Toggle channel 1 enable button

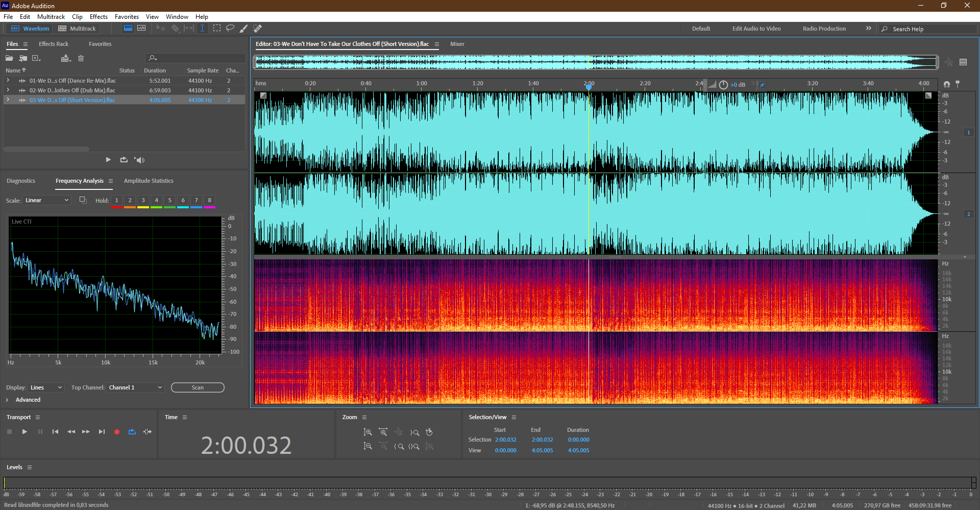pos(969,132)
